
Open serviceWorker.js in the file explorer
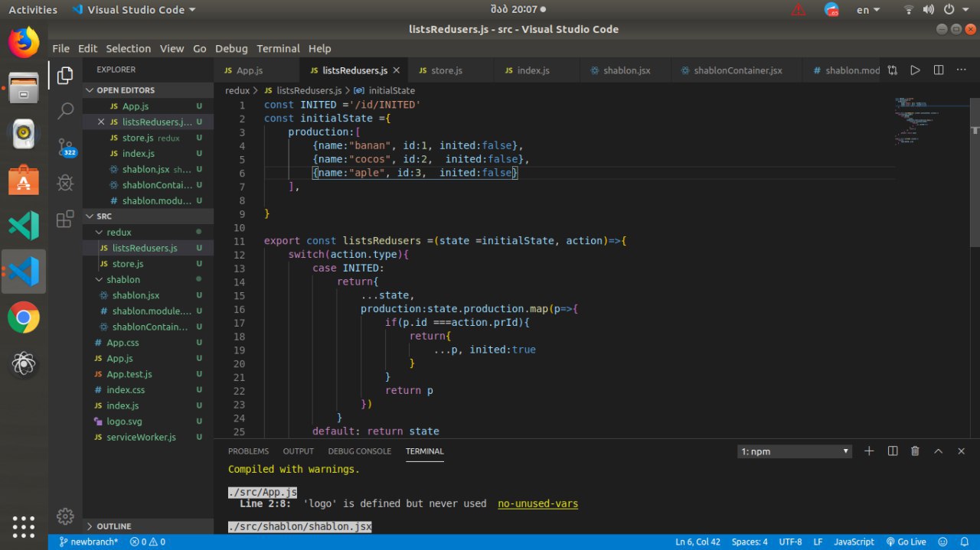click(x=141, y=437)
